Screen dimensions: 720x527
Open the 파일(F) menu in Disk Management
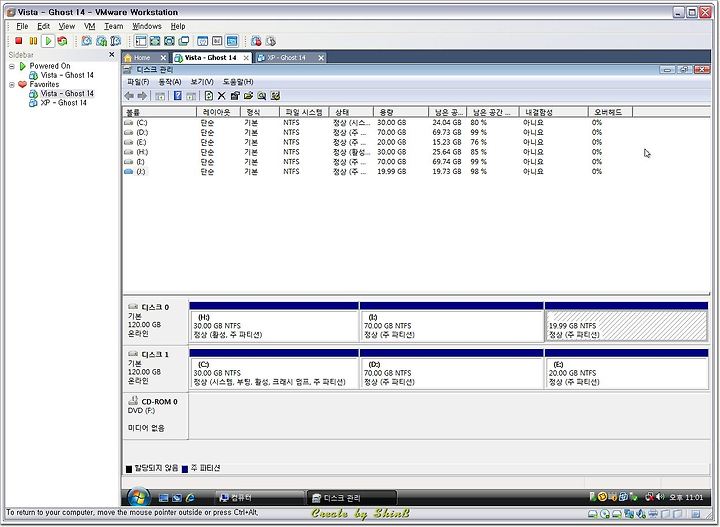coord(138,82)
